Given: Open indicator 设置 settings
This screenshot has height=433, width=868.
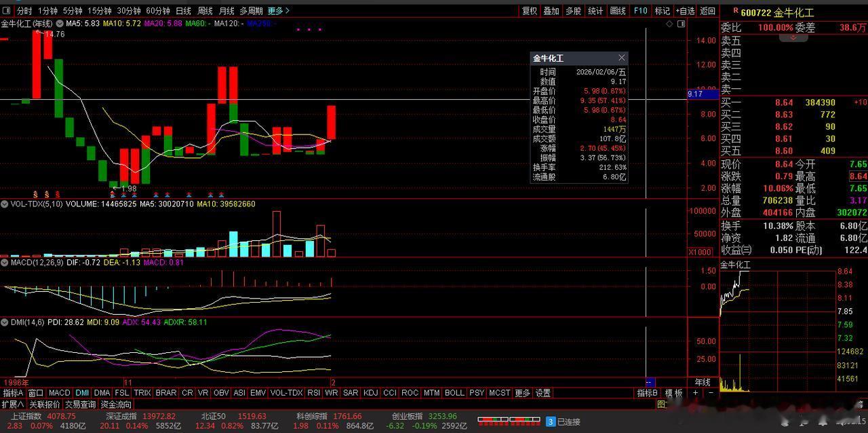Looking at the screenshot, I should [543, 393].
